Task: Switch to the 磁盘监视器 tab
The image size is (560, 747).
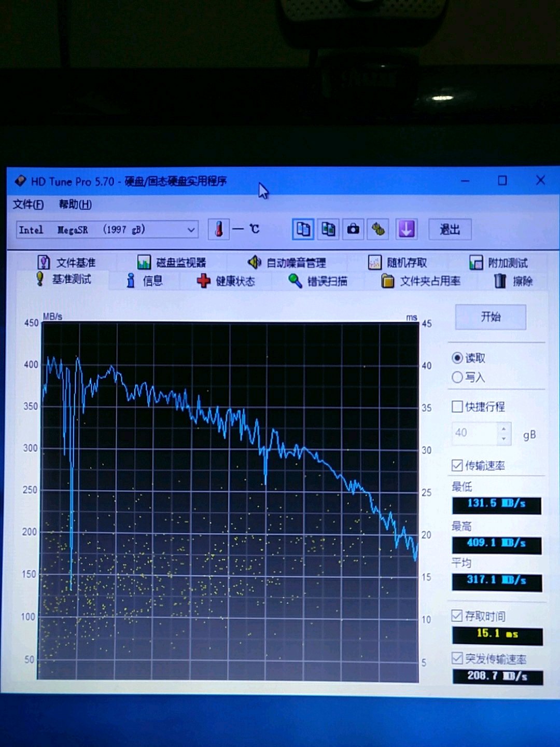Action: (172, 262)
